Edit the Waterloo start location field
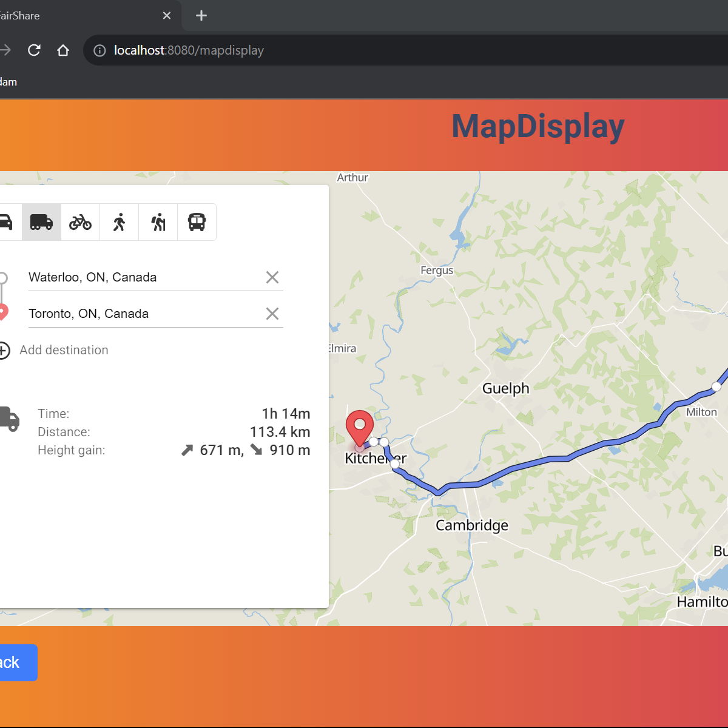This screenshot has width=728, height=728. pos(143,277)
